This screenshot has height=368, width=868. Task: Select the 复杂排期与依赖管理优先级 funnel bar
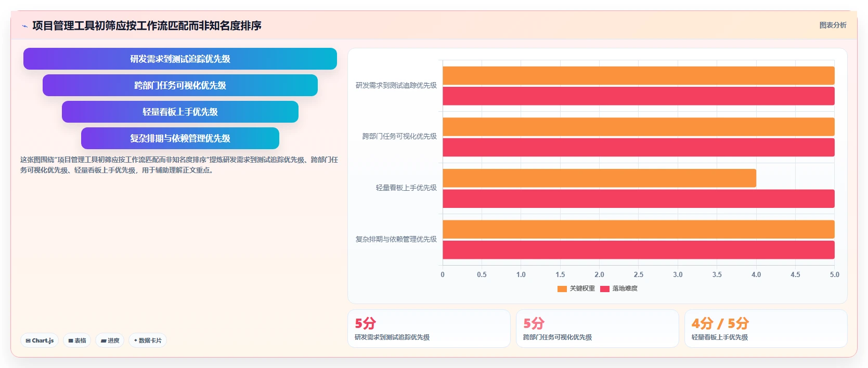point(180,138)
